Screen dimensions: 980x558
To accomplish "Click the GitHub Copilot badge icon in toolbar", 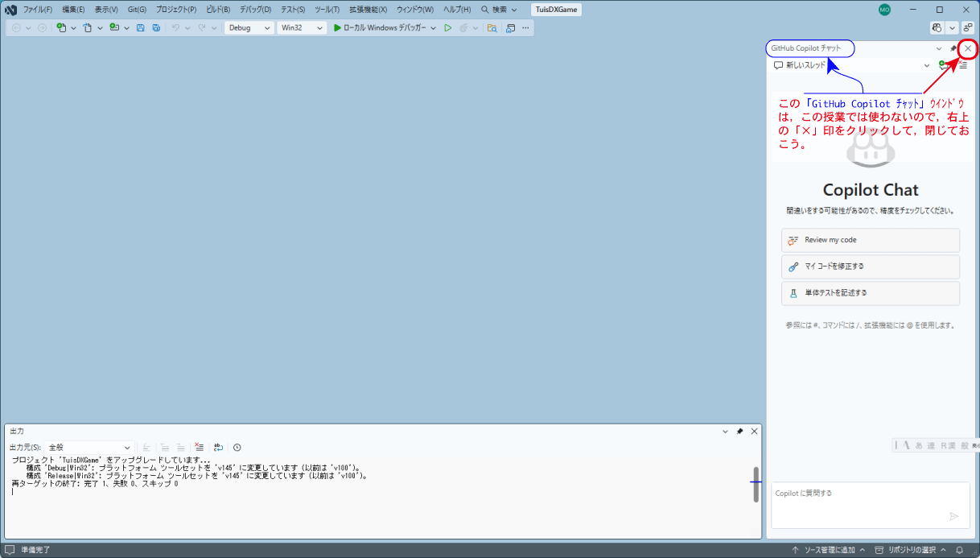I will point(937,27).
